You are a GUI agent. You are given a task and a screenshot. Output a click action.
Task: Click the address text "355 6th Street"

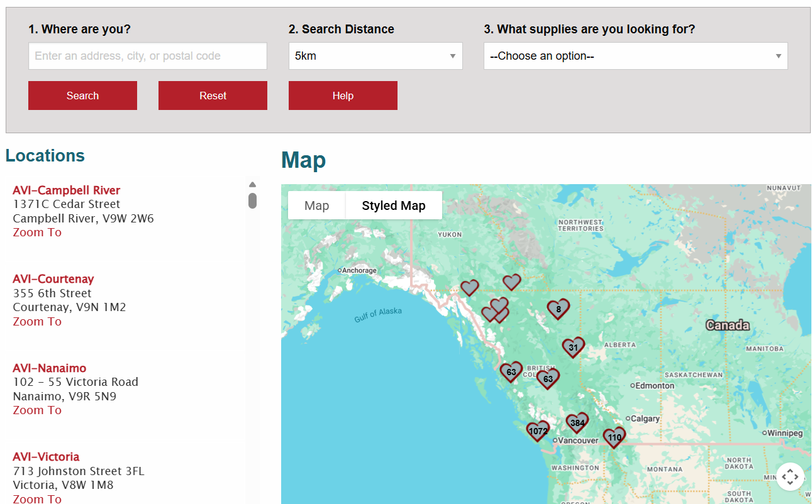pyautogui.click(x=52, y=293)
